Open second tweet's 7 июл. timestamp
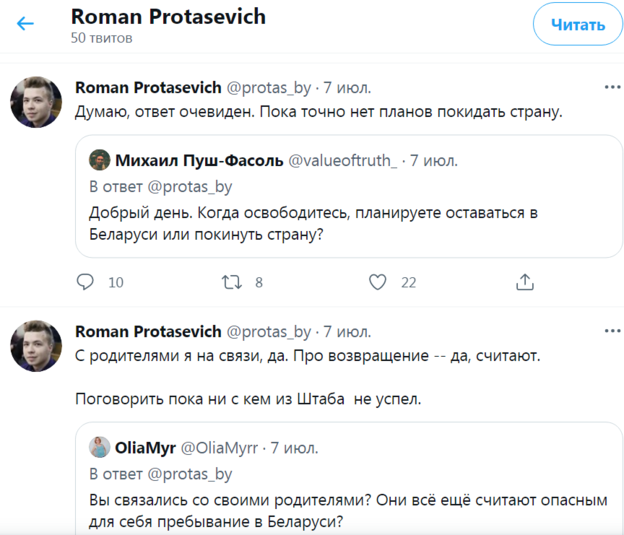The height and width of the screenshot is (535, 624). pos(346,331)
